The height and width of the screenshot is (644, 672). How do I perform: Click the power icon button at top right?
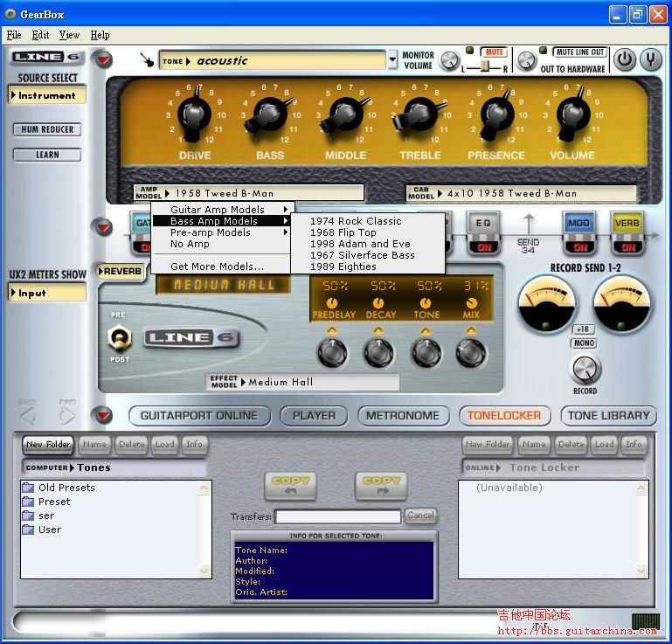624,59
